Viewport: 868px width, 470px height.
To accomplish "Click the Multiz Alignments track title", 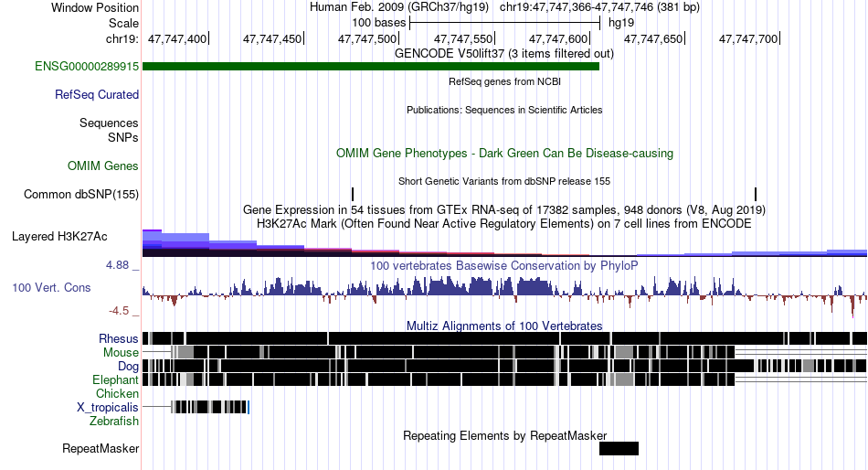I will pos(504,326).
